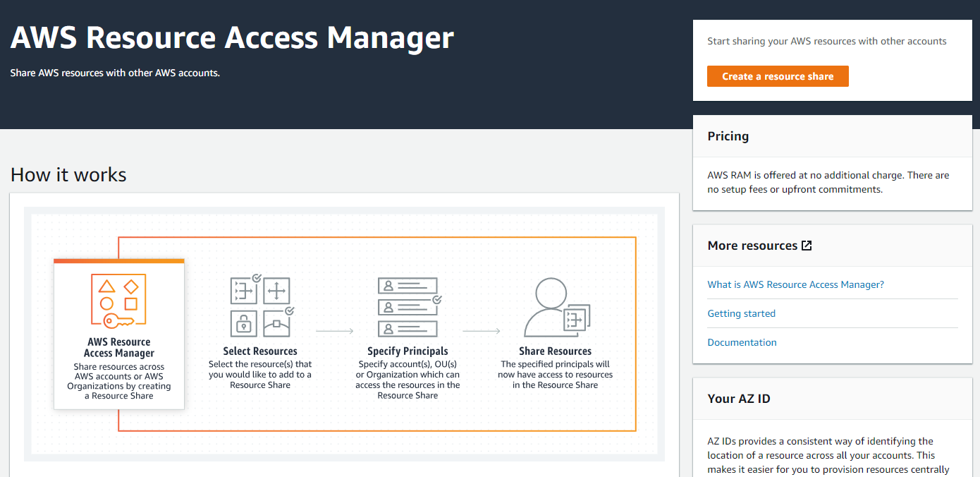Image resolution: width=980 pixels, height=477 pixels.
Task: Click the AWS Resource Access Manager page title
Action: click(232, 37)
